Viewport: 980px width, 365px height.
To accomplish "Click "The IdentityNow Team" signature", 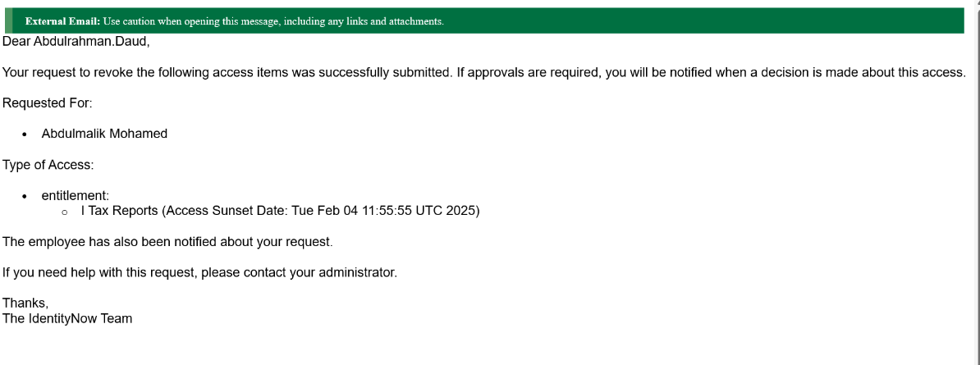I will point(67,318).
